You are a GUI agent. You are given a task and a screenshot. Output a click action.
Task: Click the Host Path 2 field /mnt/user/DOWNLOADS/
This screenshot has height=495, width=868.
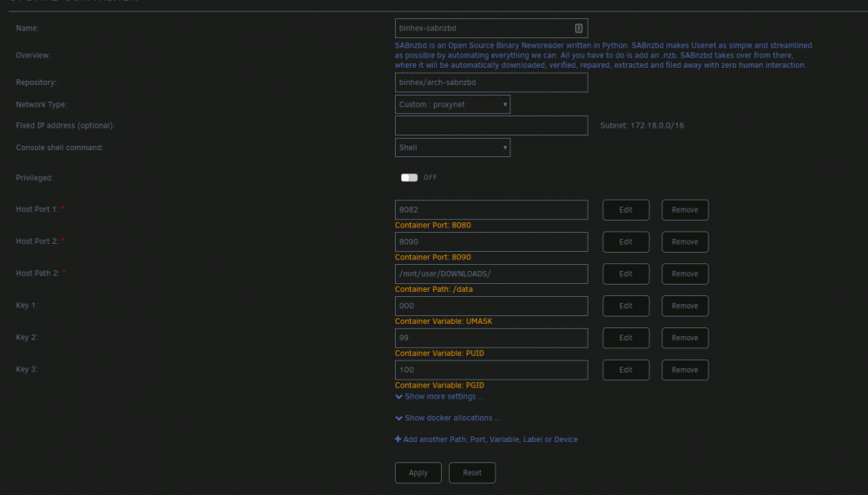point(491,274)
